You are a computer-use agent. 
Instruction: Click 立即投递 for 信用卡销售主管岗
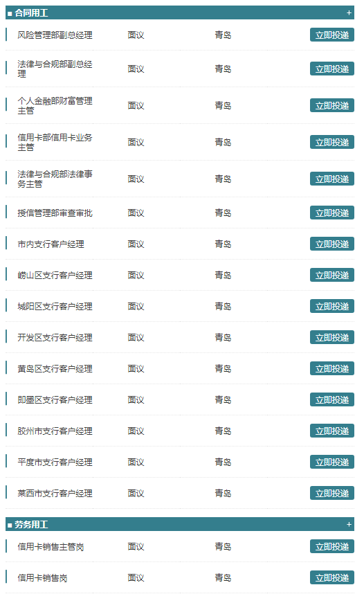331,547
